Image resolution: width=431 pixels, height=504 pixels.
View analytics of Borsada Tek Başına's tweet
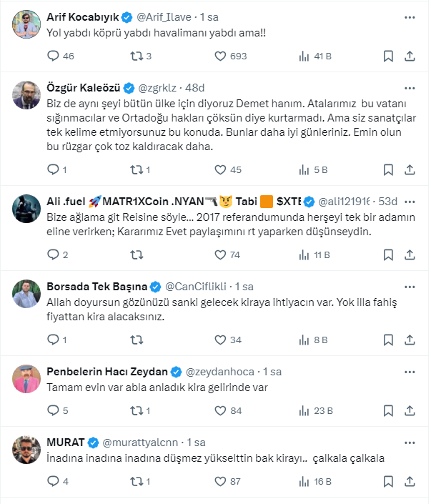pyautogui.click(x=303, y=340)
